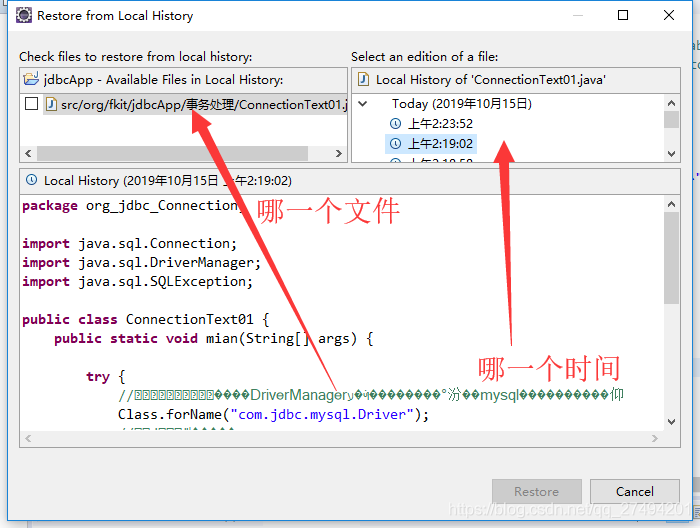Click the 'public static void mian' method line
The height and width of the screenshot is (528, 700).
tap(213, 339)
